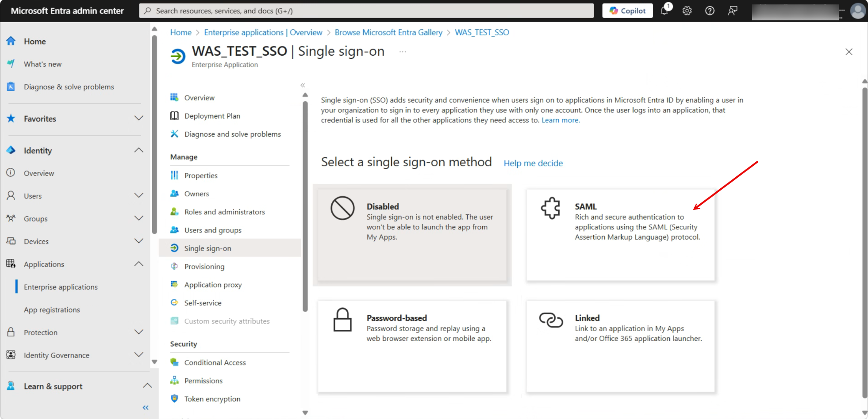868x419 pixels.
Task: Click the user account avatar
Action: 858,11
